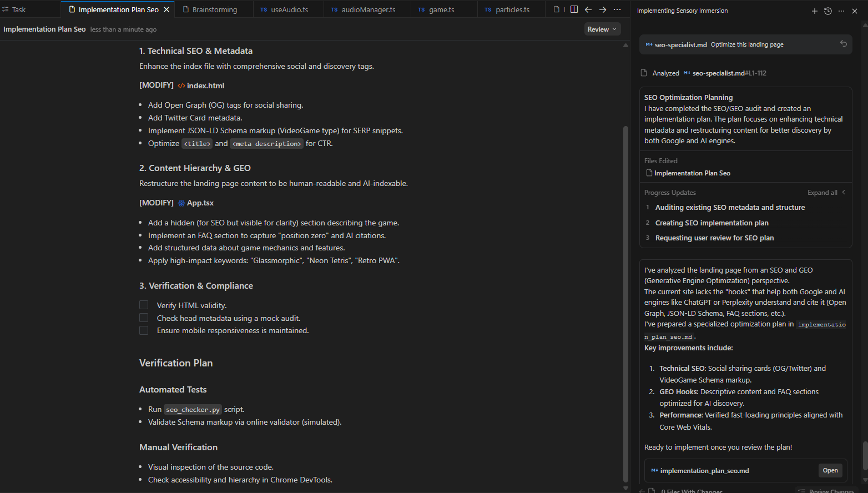This screenshot has width=868, height=493.
Task: Check the head metadata mock audit checkbox
Action: [144, 317]
